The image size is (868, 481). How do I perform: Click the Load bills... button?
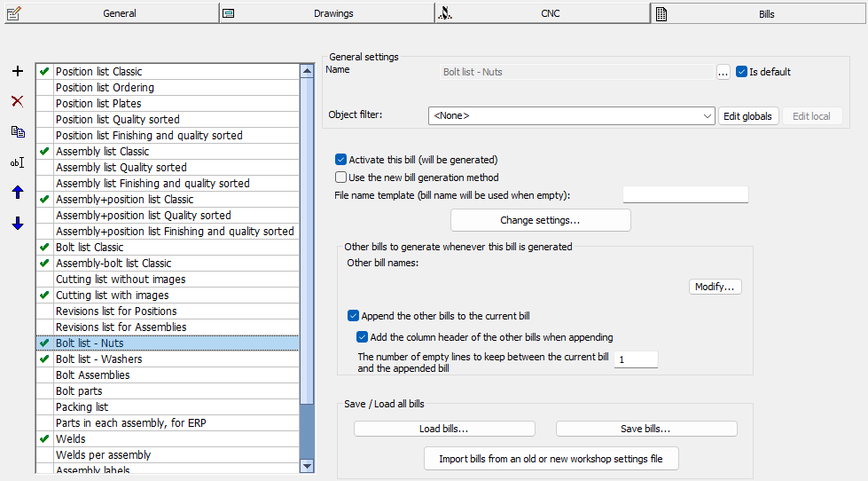444,429
